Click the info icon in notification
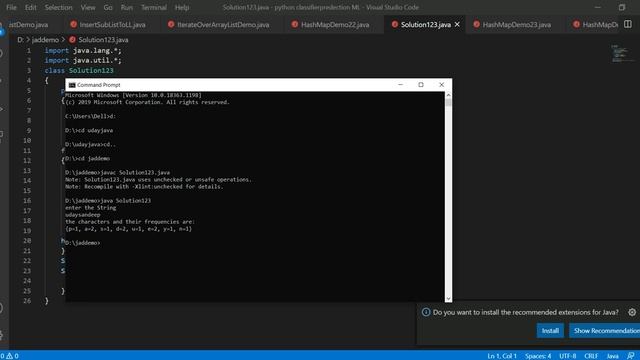 (426, 312)
